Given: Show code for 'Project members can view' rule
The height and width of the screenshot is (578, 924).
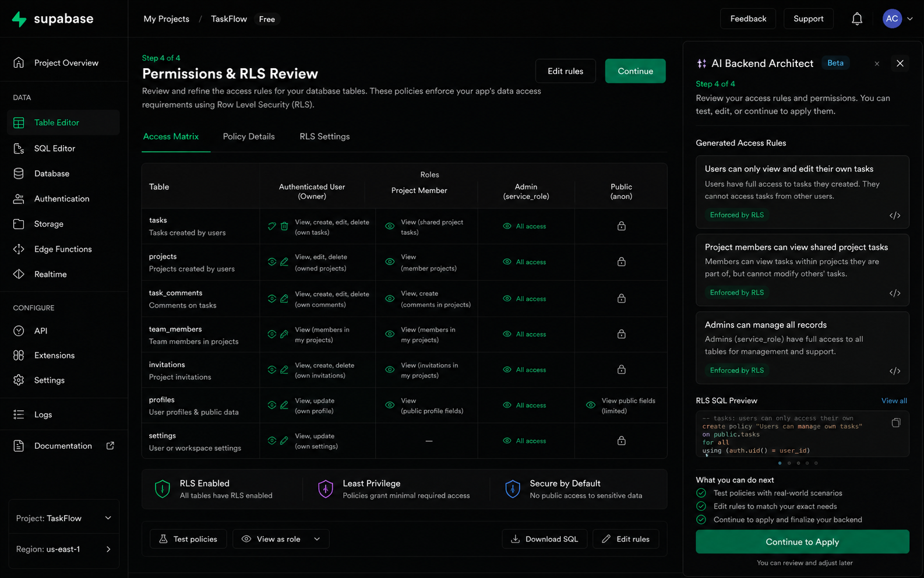Looking at the screenshot, I should 895,293.
